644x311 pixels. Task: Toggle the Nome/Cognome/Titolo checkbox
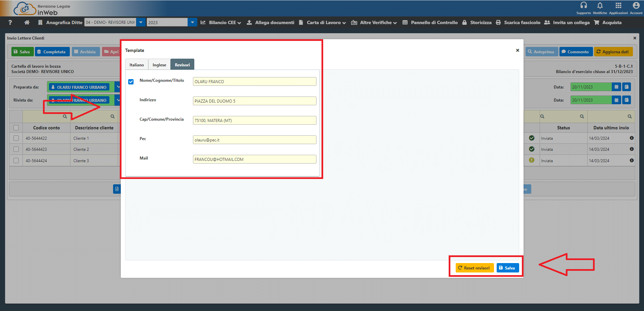coord(131,82)
